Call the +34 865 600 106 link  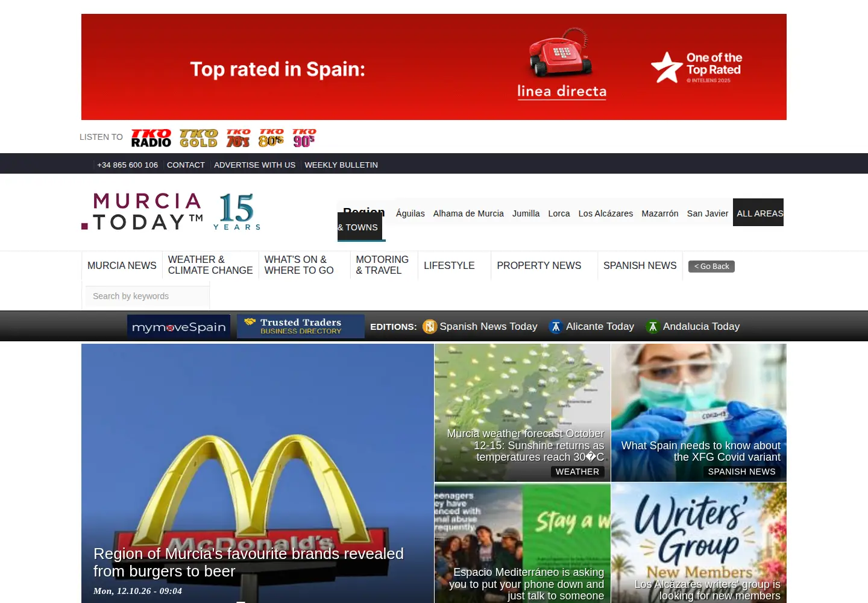click(128, 165)
